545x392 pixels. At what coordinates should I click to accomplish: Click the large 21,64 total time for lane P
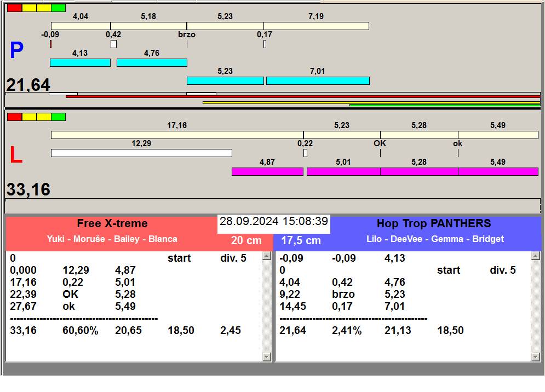pos(28,85)
